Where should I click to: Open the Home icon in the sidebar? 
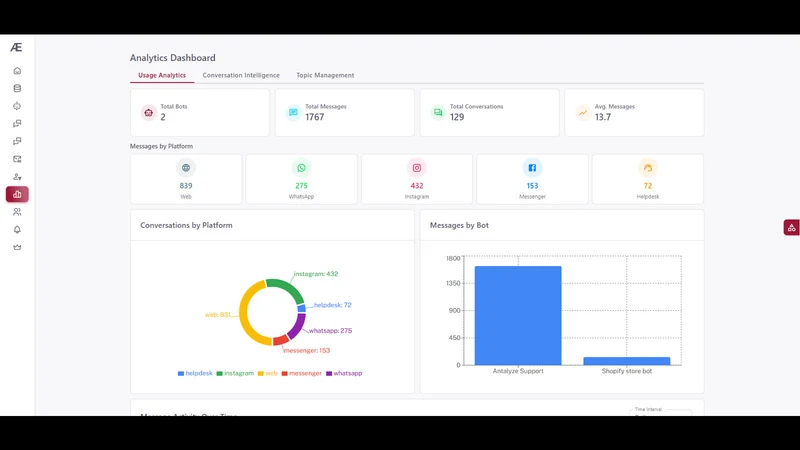tap(17, 70)
